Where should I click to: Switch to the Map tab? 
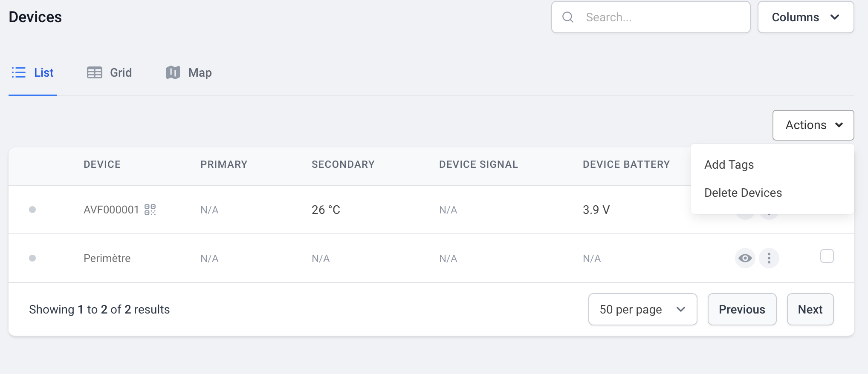coord(200,72)
